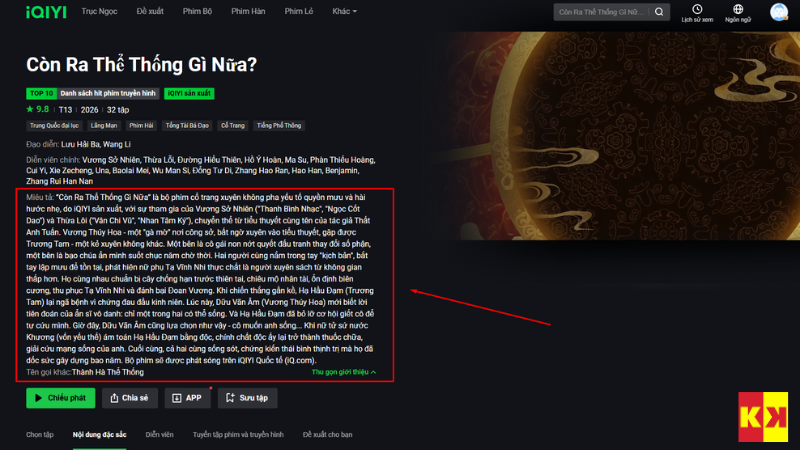Add to Sưu tập collection
Screen dimensions: 800x450
pos(247,398)
